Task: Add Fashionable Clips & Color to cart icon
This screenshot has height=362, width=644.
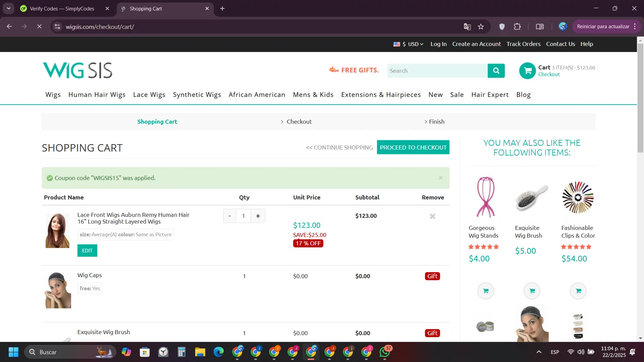Action: [578, 291]
